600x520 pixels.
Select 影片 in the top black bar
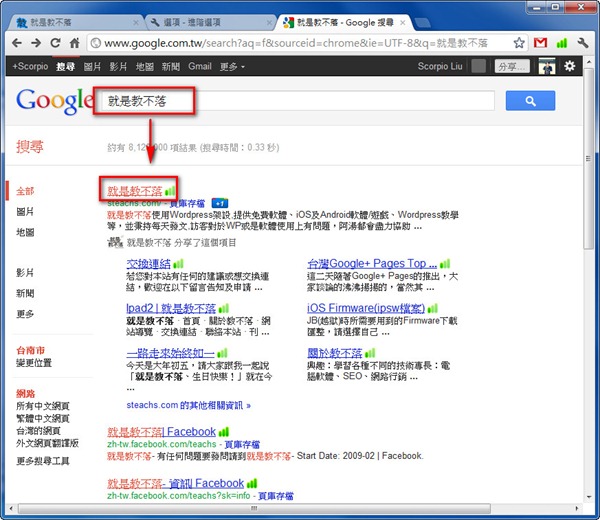[x=118, y=67]
